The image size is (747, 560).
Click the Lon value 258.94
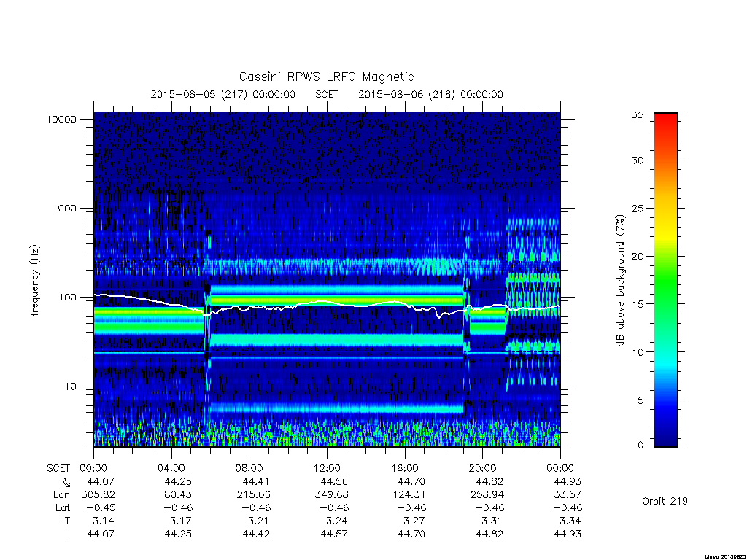coord(487,495)
